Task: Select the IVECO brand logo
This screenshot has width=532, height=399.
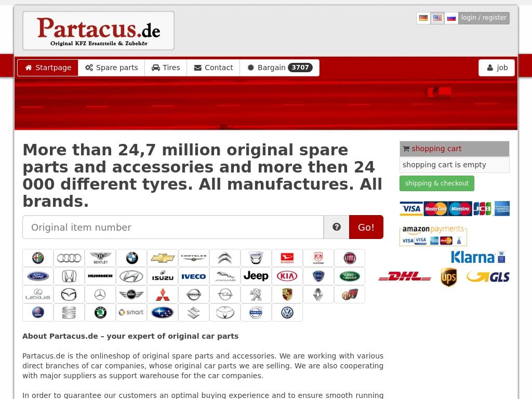Action: pyautogui.click(x=194, y=276)
